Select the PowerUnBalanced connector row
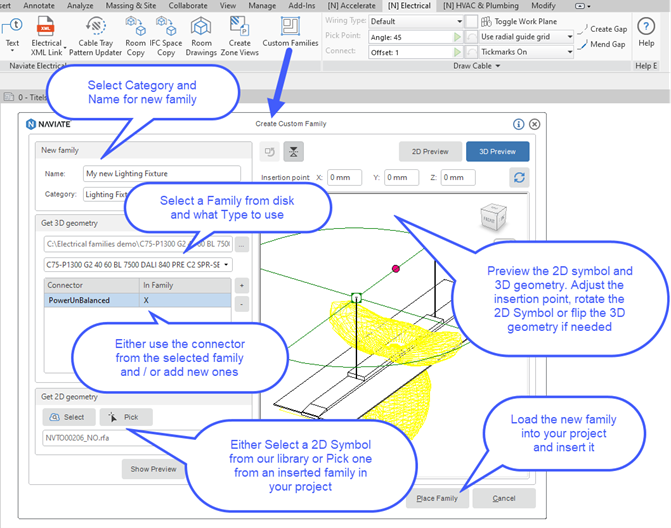The image size is (671, 528). [x=137, y=300]
